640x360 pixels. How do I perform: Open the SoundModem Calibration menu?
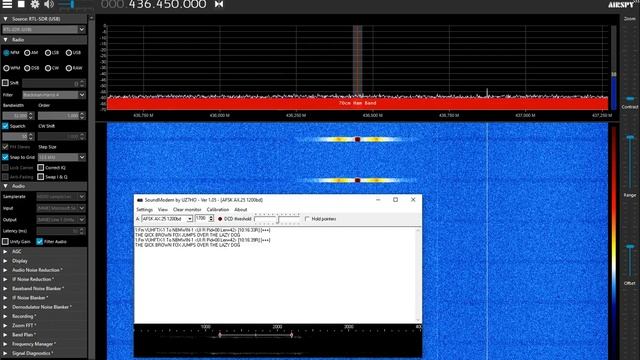218,210
